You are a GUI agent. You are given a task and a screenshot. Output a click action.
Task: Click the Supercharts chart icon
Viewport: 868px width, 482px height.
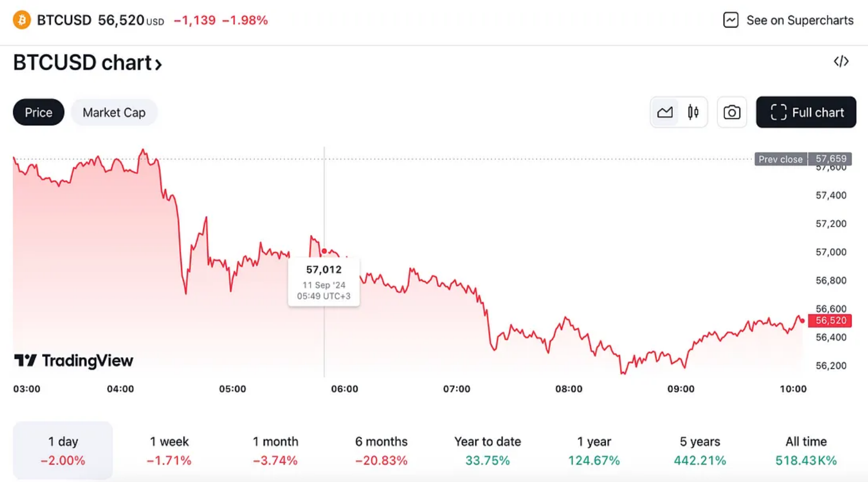coord(730,20)
